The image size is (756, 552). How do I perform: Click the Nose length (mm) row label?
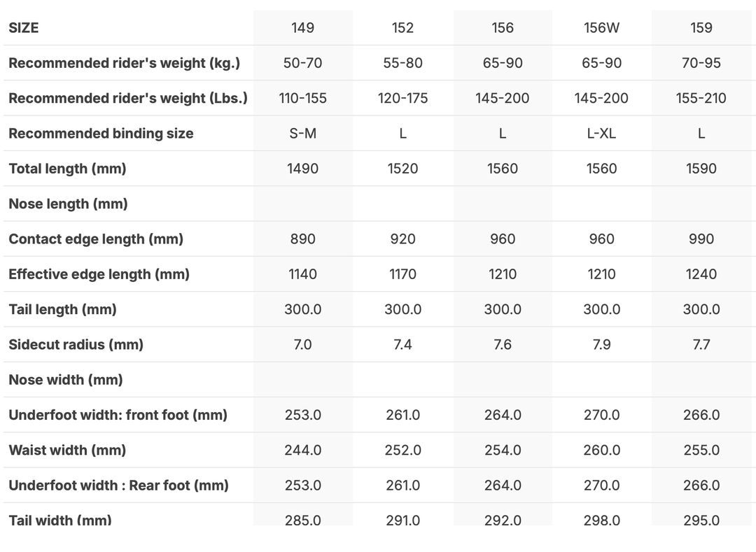pyautogui.click(x=68, y=204)
